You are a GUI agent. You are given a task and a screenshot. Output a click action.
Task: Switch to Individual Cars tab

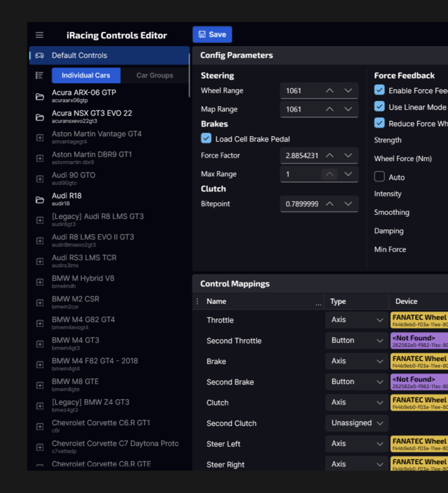click(x=86, y=75)
